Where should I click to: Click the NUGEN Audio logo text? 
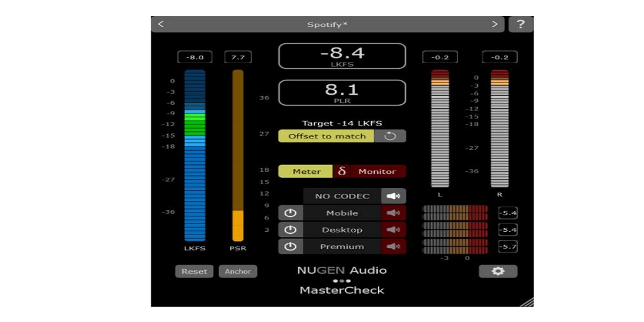click(x=342, y=270)
